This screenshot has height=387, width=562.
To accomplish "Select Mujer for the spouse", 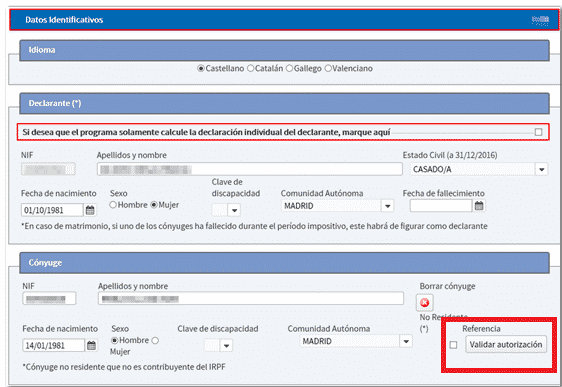I will click(155, 340).
